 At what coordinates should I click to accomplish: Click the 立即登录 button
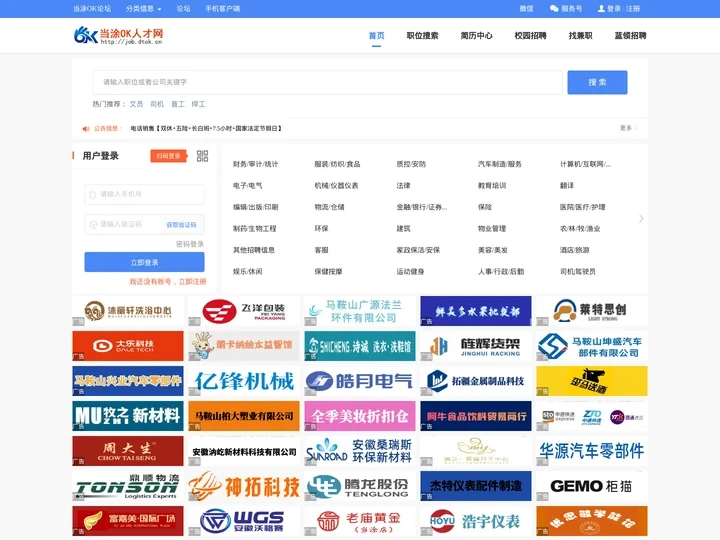pos(144,262)
